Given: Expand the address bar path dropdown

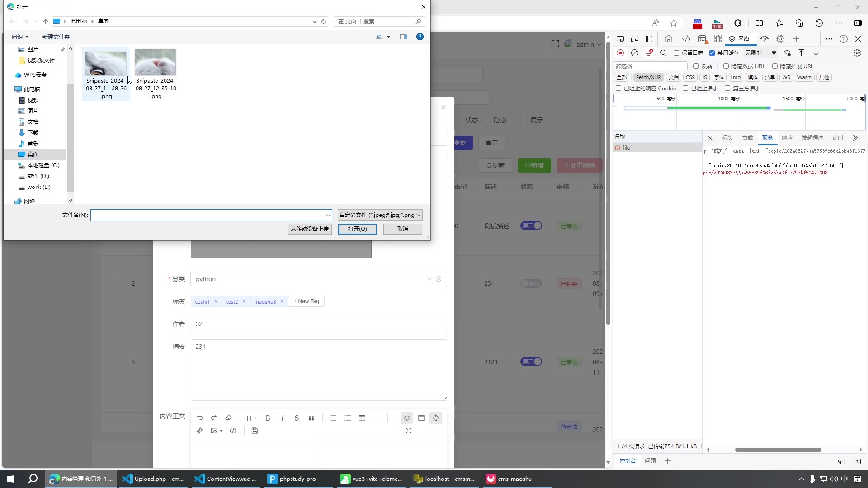Looking at the screenshot, I should tap(315, 21).
